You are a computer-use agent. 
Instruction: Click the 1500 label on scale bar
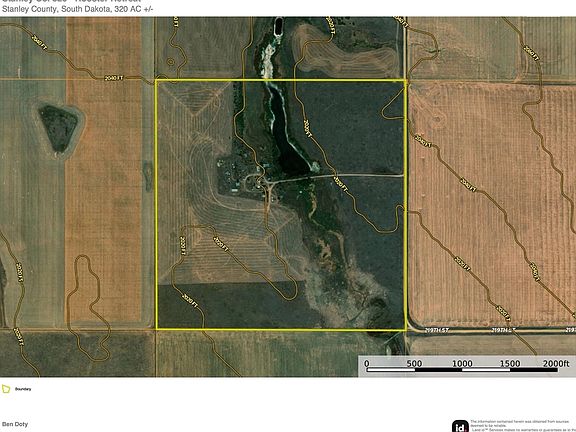(510, 364)
